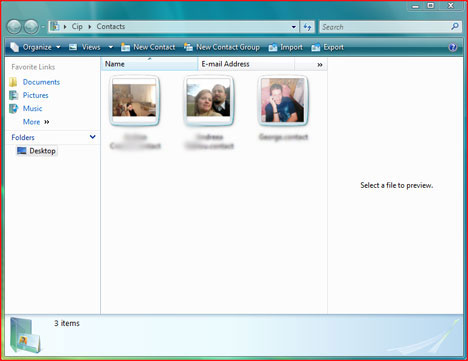Select the Contacts breadcrumb in the address bar
The width and height of the screenshot is (468, 361).
tap(111, 26)
